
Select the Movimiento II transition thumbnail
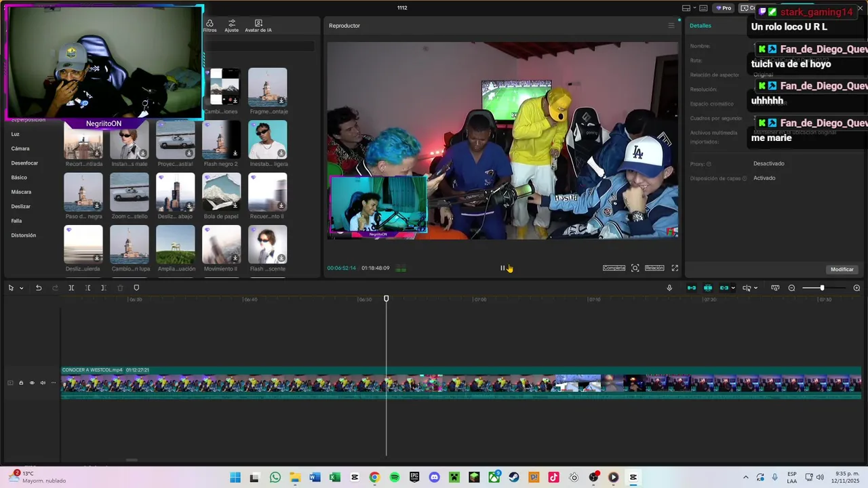221,244
